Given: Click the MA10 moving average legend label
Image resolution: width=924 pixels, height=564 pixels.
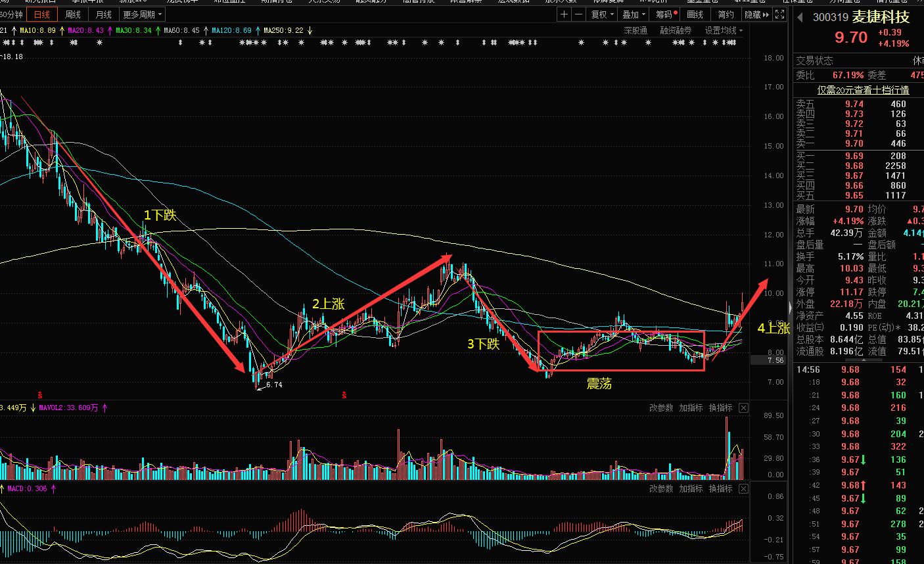Looking at the screenshot, I should click(x=39, y=30).
